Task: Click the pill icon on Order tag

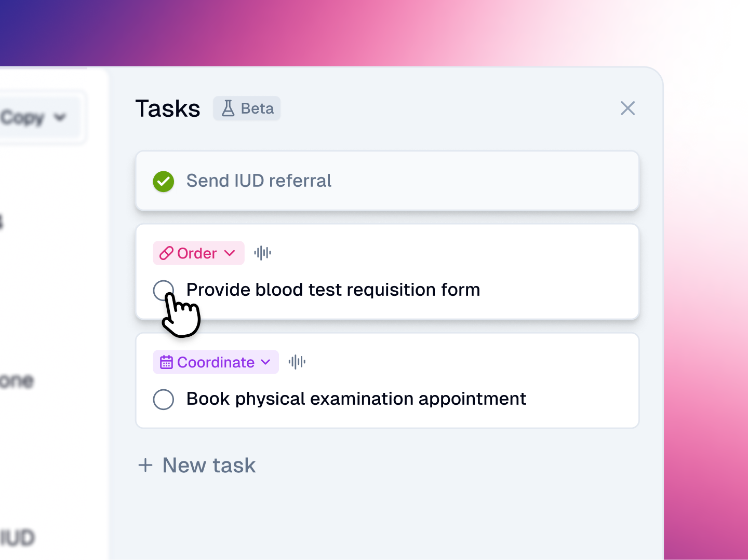Action: pos(166,253)
